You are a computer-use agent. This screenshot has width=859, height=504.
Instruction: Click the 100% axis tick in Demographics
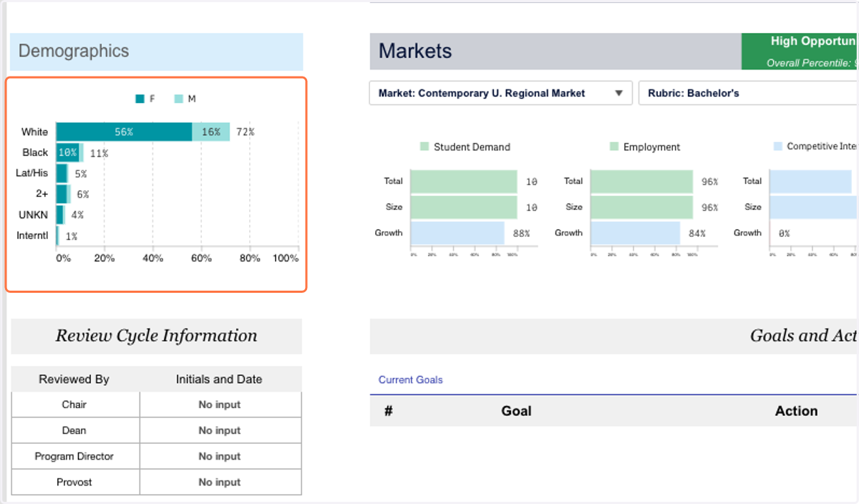click(286, 258)
